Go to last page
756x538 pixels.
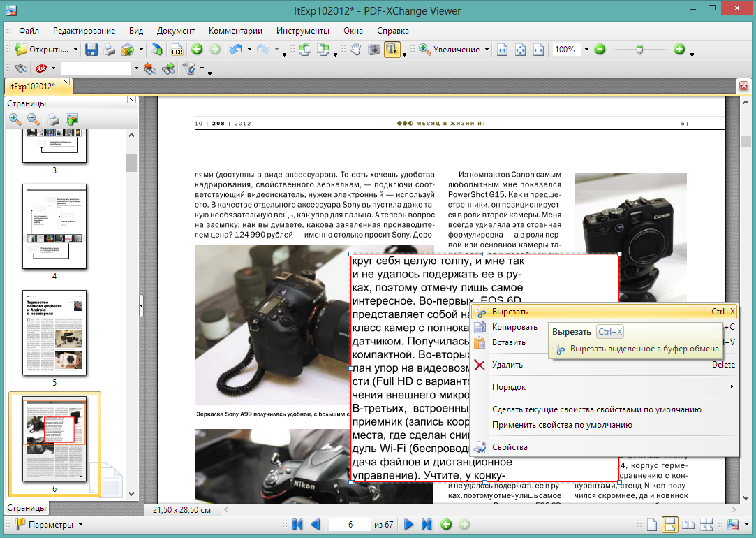(427, 524)
